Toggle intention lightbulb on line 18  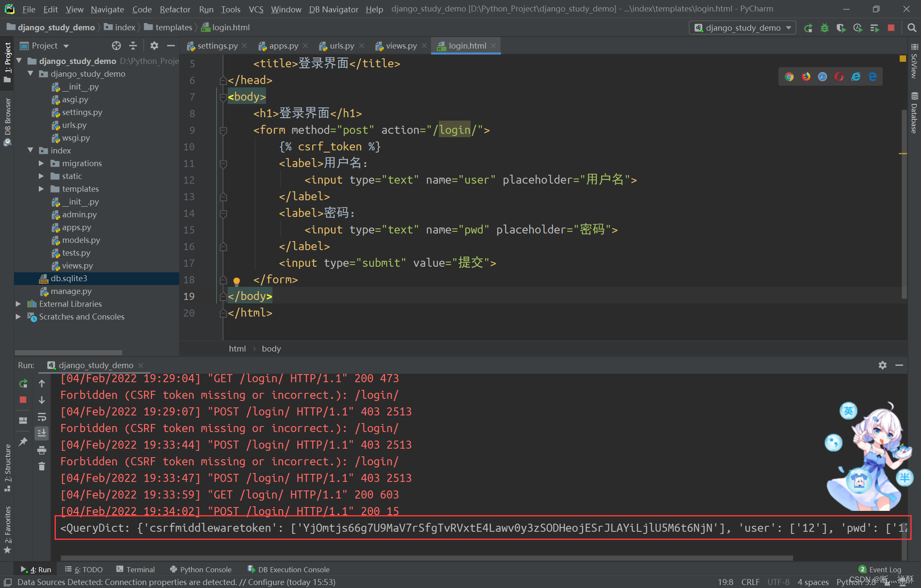pyautogui.click(x=237, y=281)
